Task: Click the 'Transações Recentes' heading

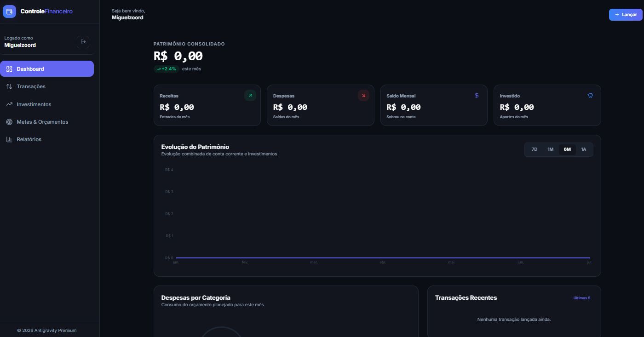Action: [x=466, y=298]
